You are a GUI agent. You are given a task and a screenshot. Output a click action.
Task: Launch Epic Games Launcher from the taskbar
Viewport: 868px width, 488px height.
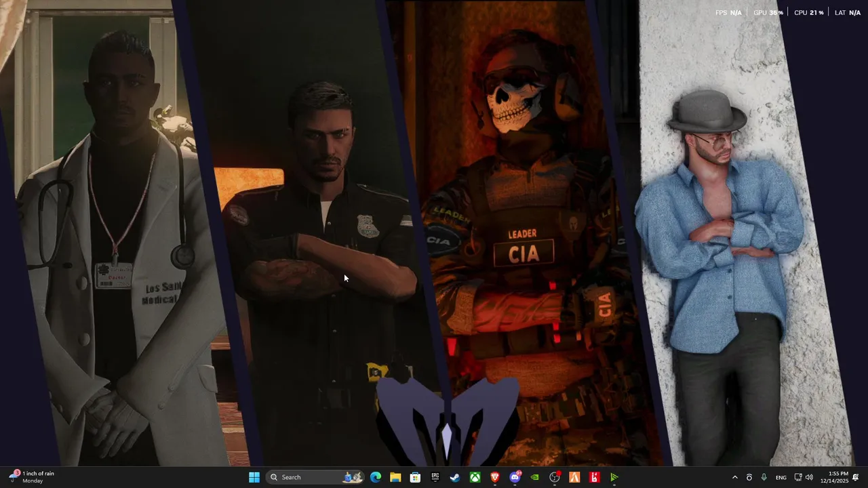435,477
